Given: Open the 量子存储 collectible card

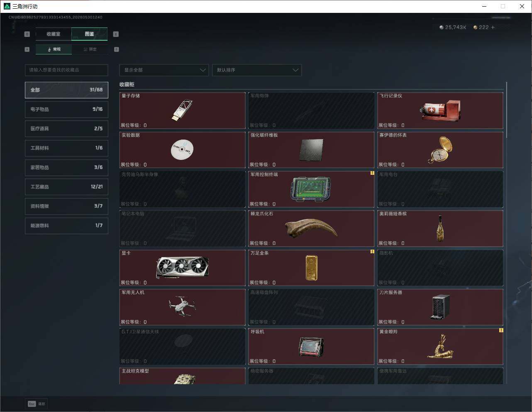Looking at the screenshot, I should coord(183,110).
